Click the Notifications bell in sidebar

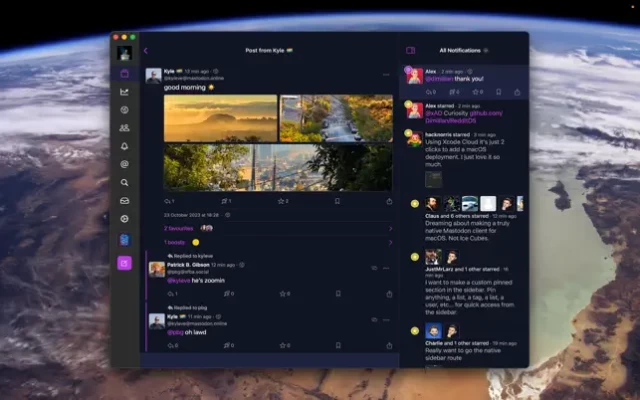coord(125,146)
